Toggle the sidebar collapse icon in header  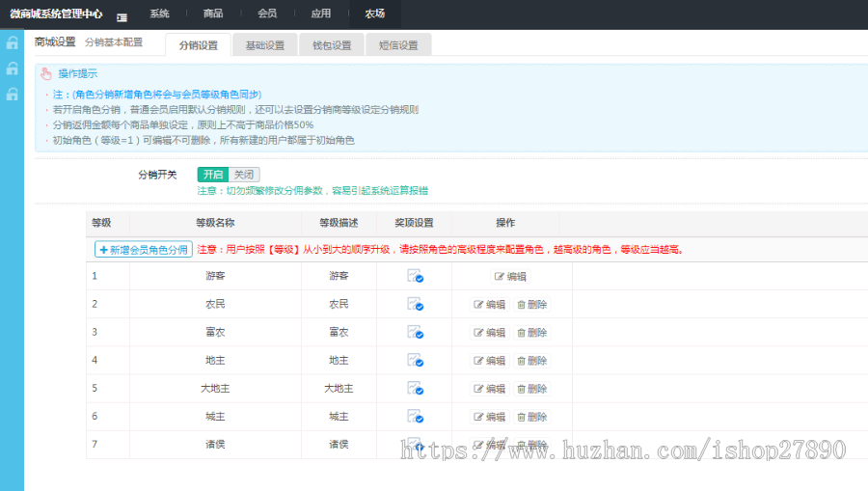[x=122, y=17]
